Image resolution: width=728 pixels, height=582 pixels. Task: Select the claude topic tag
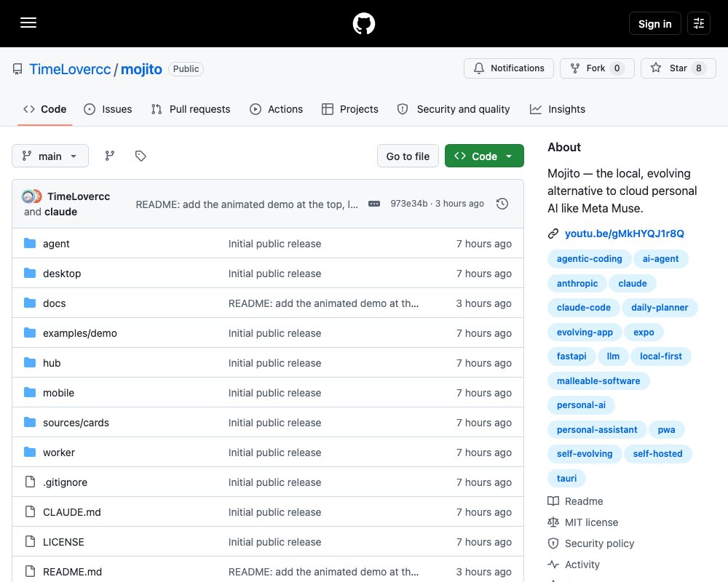[x=633, y=283]
